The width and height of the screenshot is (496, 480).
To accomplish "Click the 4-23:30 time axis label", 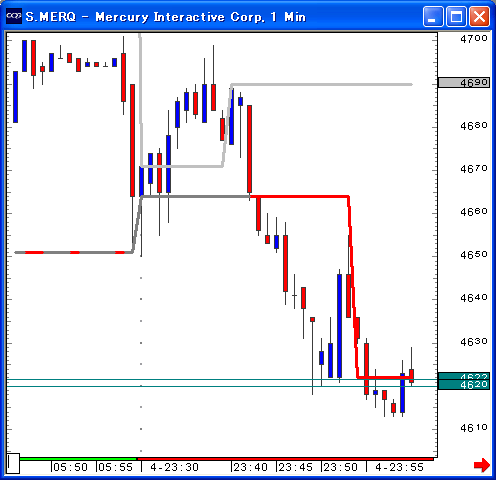I will (x=174, y=467).
